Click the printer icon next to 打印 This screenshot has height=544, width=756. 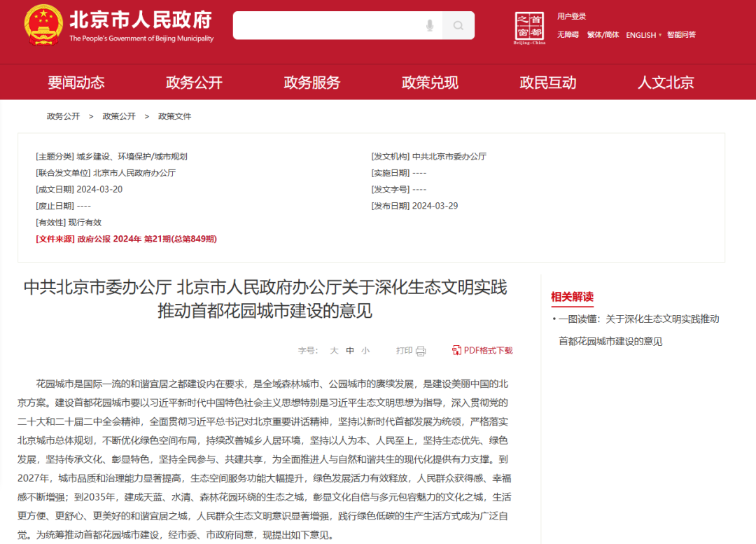[421, 350]
